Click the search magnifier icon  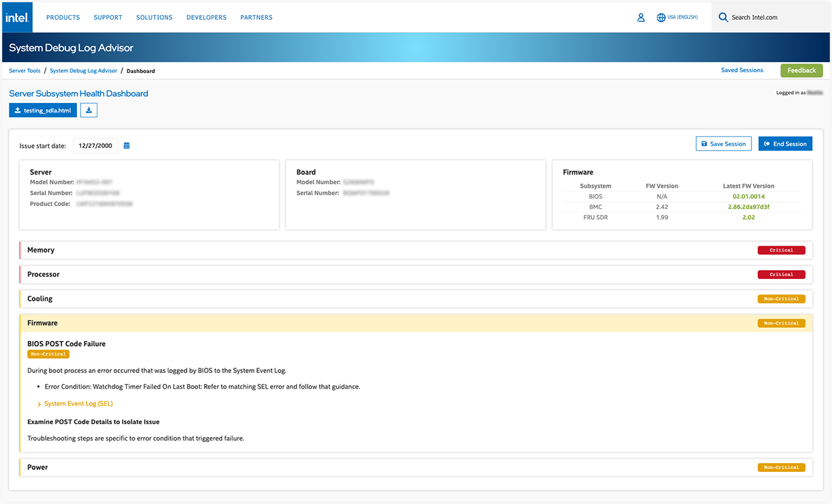coord(723,18)
